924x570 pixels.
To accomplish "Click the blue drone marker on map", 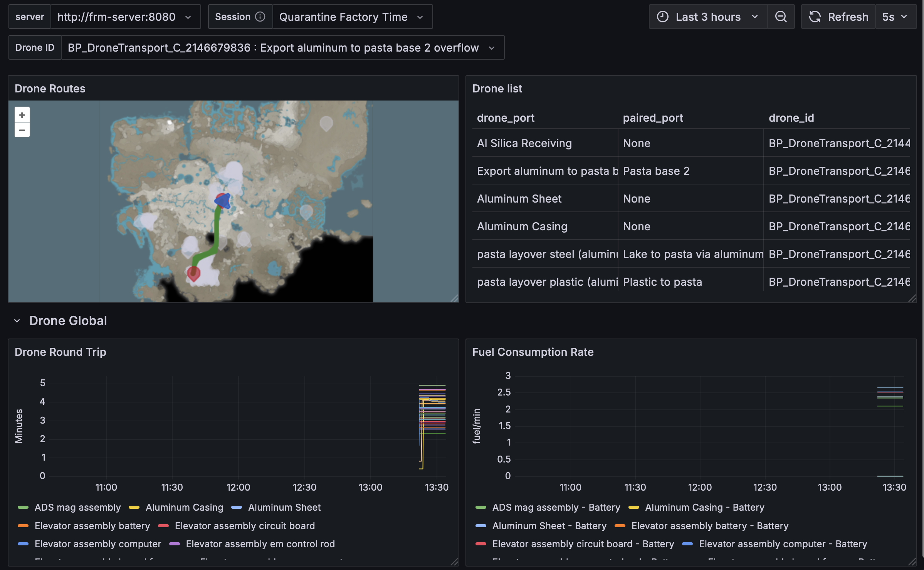I will point(223,201).
